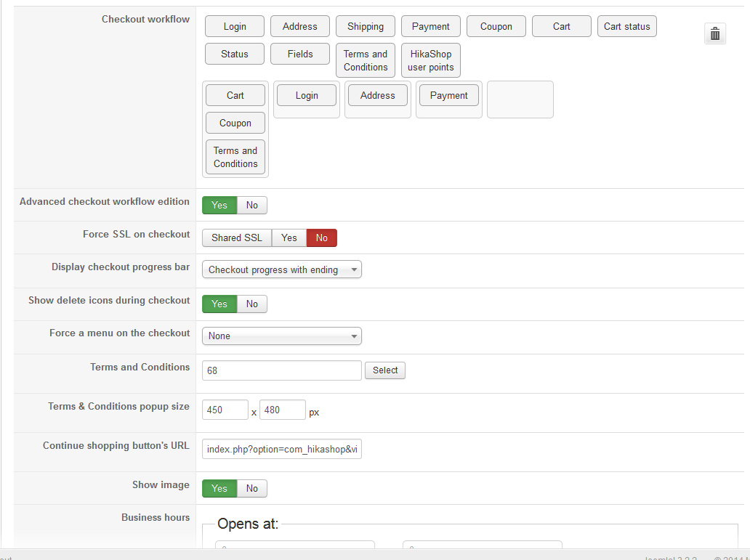The image size is (750, 560).
Task: Set Show delete icons during checkout to No
Action: click(252, 304)
